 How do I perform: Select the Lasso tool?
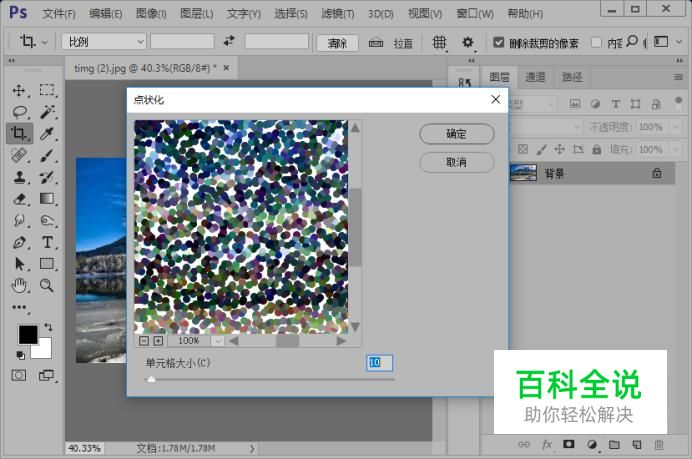(x=19, y=112)
